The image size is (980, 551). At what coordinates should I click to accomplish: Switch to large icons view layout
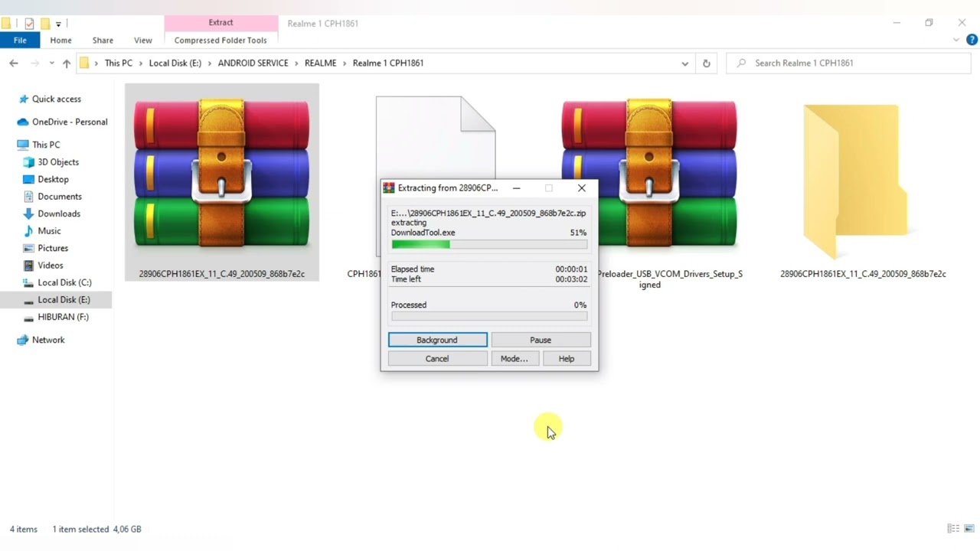point(970,529)
